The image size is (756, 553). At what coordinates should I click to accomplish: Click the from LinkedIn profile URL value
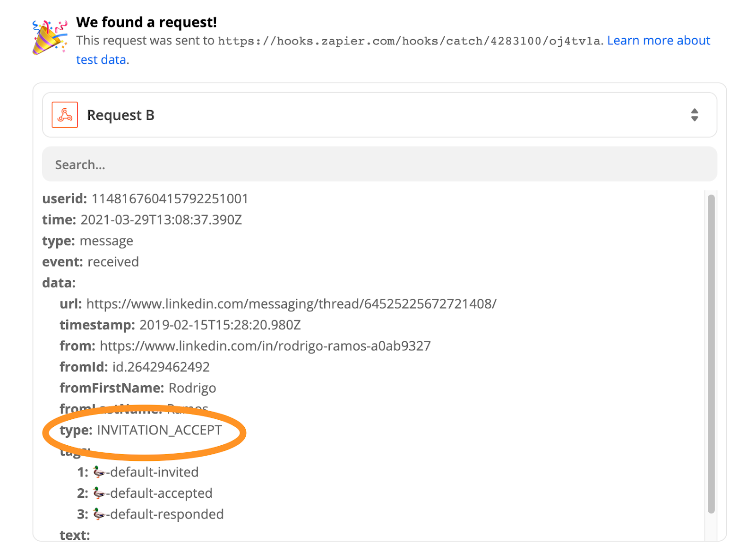pyautogui.click(x=265, y=346)
